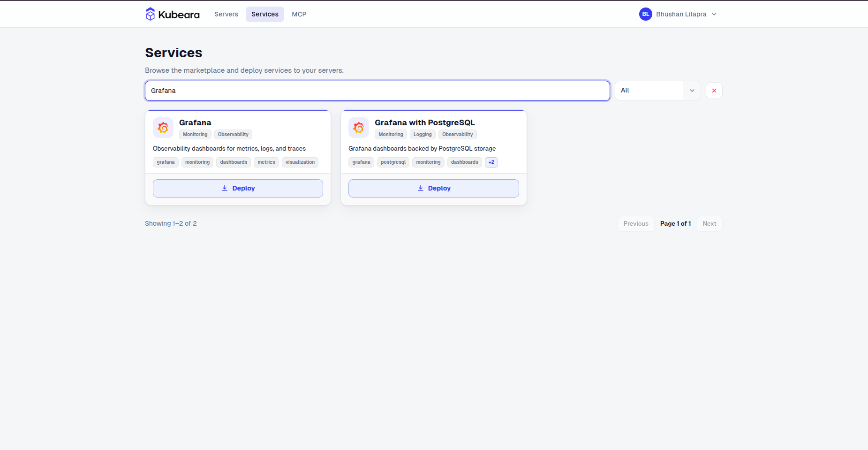Viewport: 868px width, 450px height.
Task: Click the Next page button
Action: coord(709,224)
